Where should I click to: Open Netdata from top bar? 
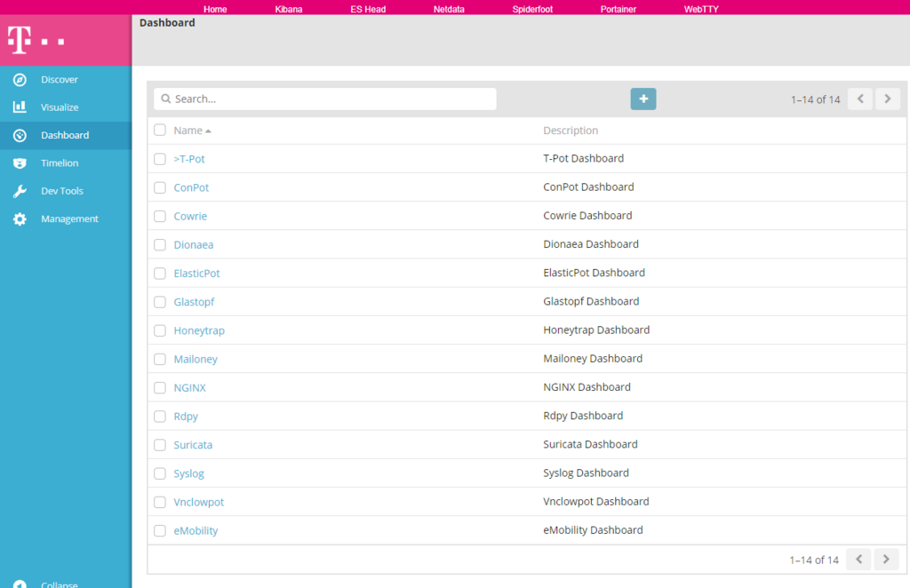(449, 9)
